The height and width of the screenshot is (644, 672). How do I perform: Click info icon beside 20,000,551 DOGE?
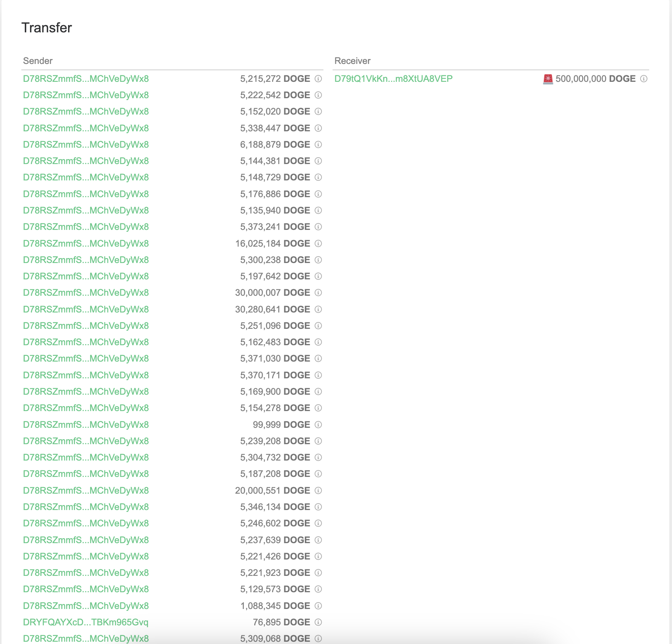[318, 491]
